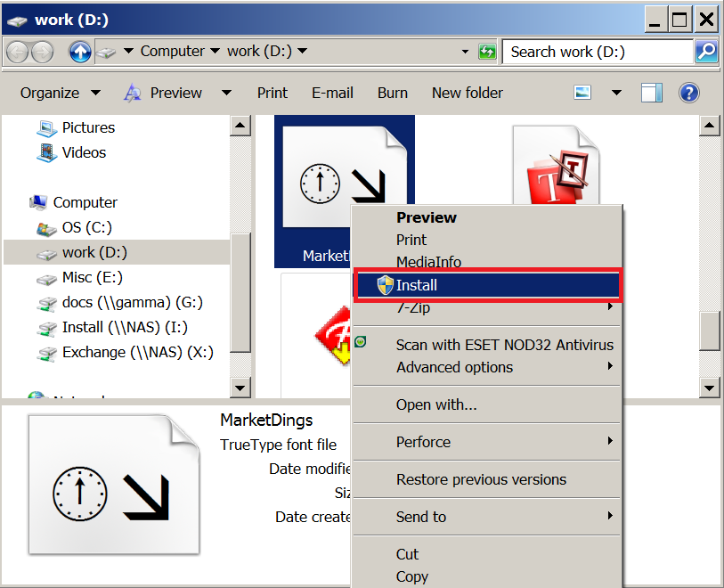
Task: Select Misc (E:) drive in navigation tree
Action: (x=93, y=277)
